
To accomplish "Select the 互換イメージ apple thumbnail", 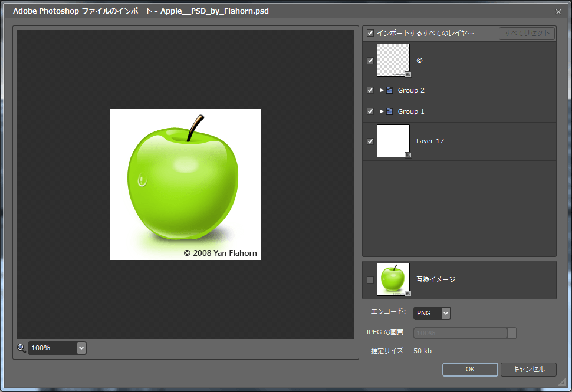I will 393,279.
